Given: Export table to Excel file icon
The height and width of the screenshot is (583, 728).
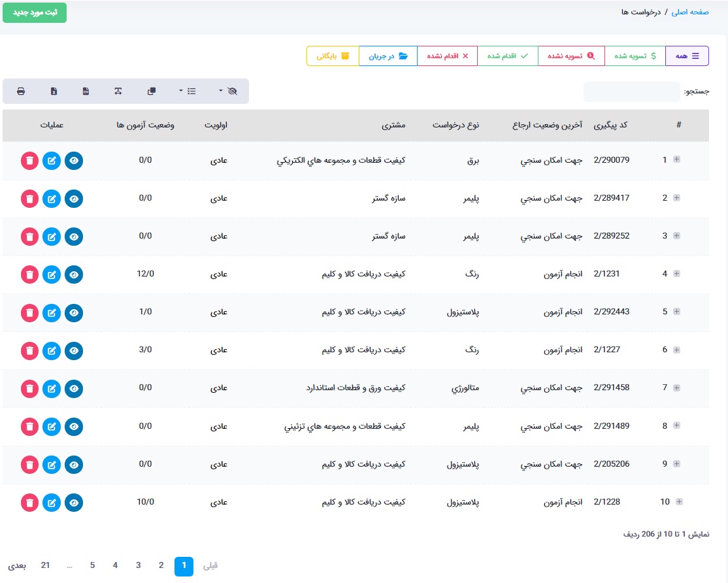Looking at the screenshot, I should [x=54, y=92].
